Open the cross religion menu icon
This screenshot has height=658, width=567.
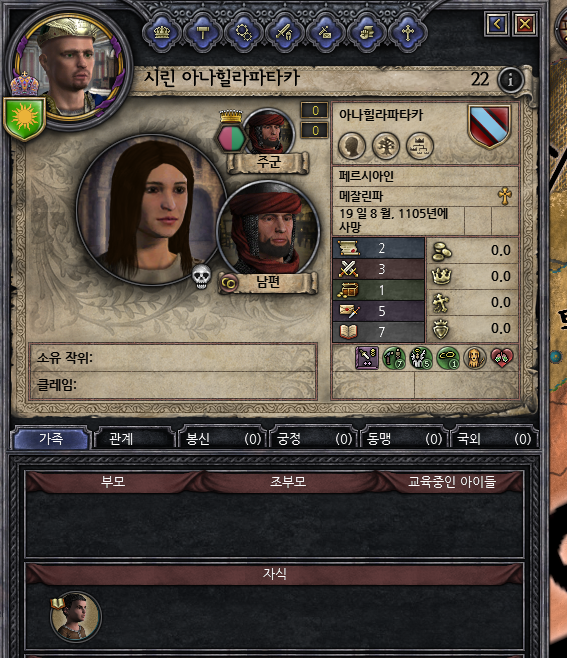coord(407,32)
